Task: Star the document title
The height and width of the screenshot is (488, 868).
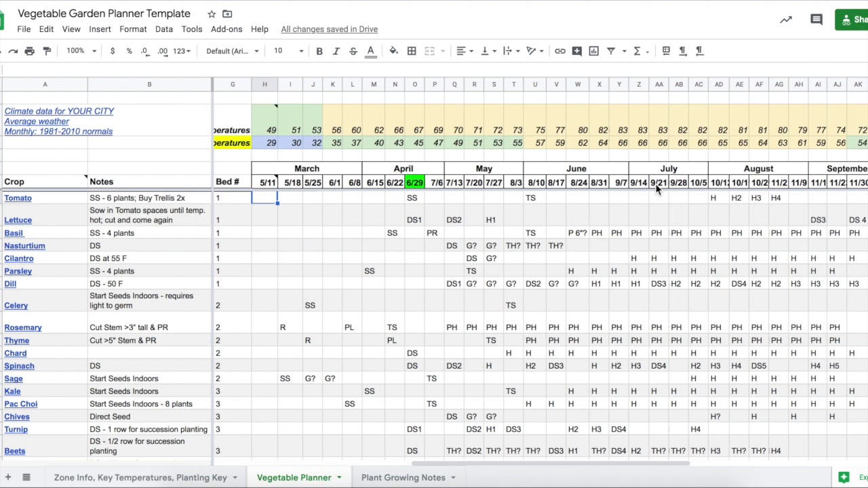Action: [x=212, y=14]
